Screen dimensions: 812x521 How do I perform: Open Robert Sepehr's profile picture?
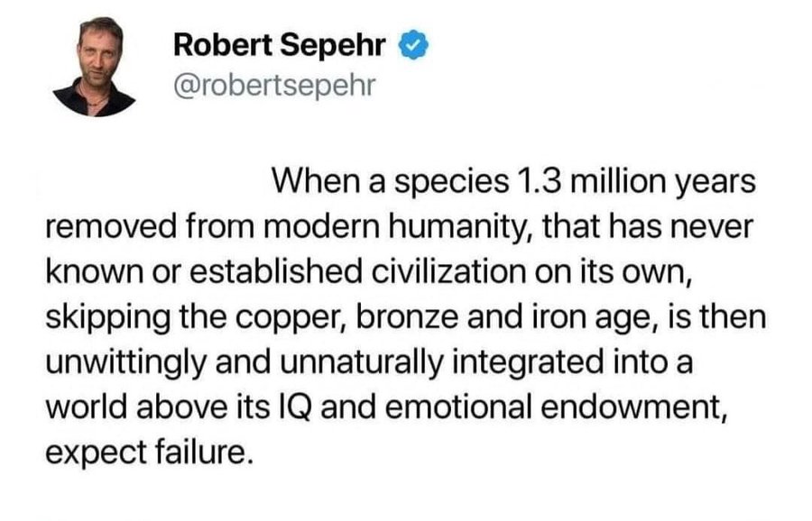94,66
